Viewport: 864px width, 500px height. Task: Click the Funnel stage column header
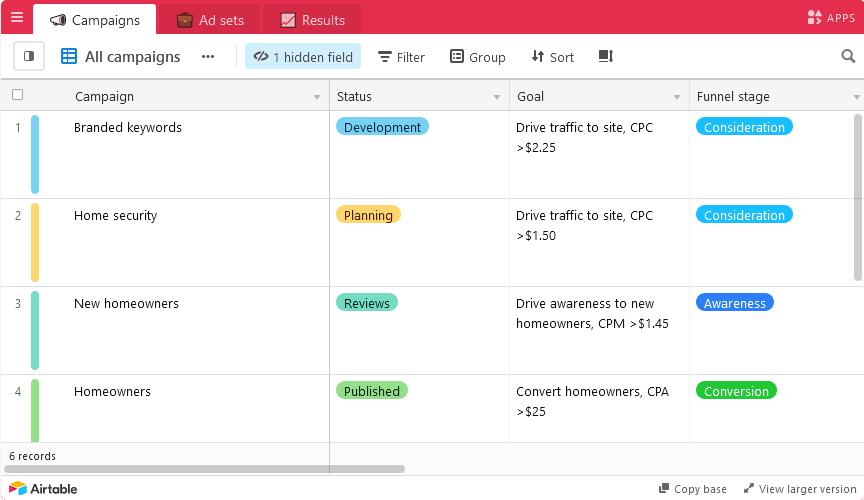776,96
